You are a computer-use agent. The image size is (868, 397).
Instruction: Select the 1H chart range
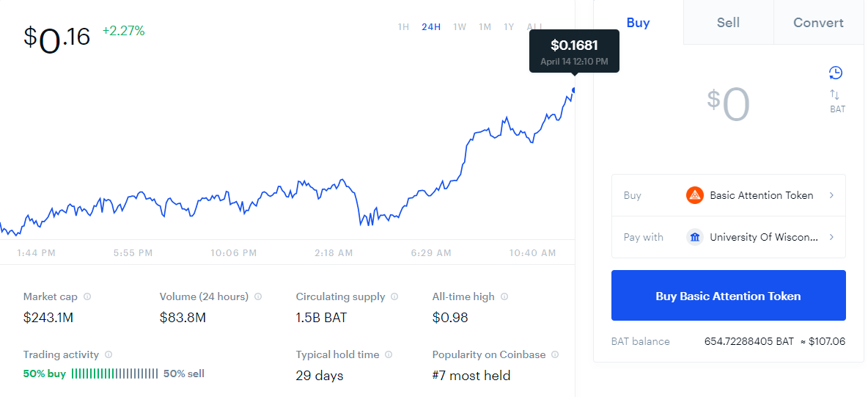pyautogui.click(x=403, y=26)
